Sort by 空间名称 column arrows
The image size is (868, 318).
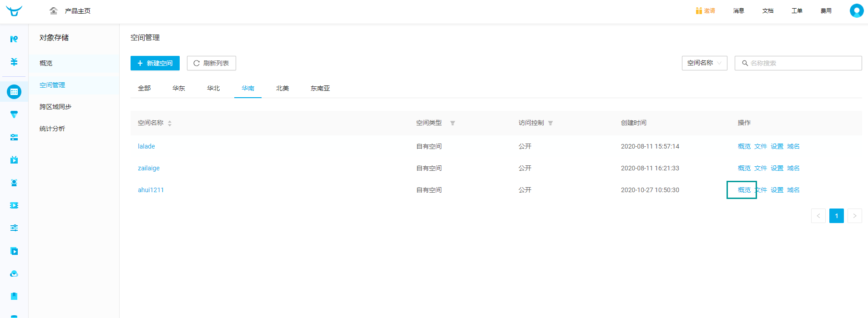coord(170,123)
